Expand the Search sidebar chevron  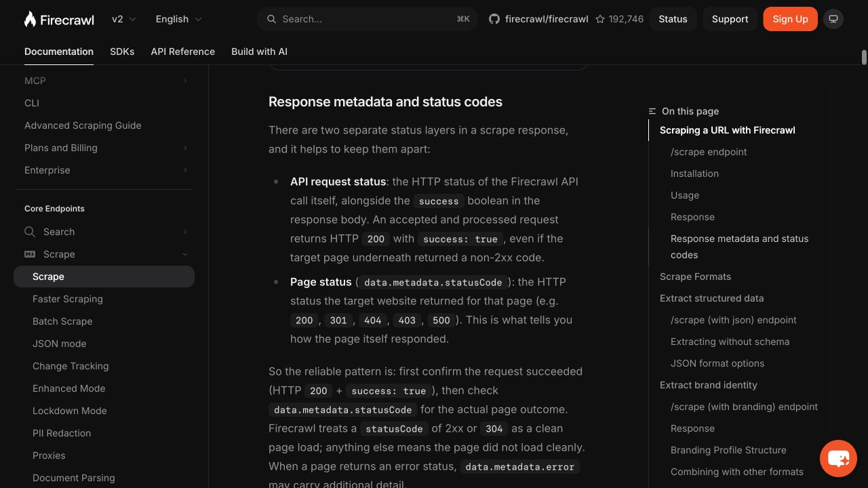pyautogui.click(x=185, y=232)
